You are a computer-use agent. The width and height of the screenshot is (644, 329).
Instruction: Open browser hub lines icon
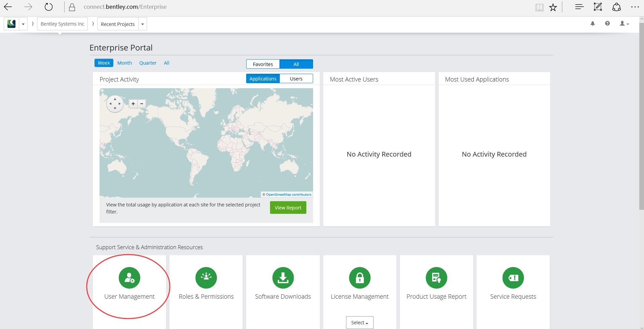pyautogui.click(x=579, y=7)
